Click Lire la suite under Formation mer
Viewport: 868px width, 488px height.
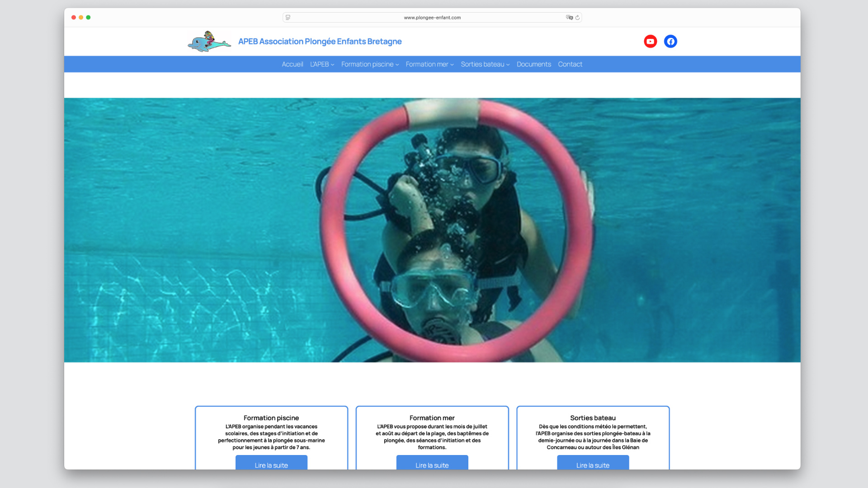coord(432,463)
